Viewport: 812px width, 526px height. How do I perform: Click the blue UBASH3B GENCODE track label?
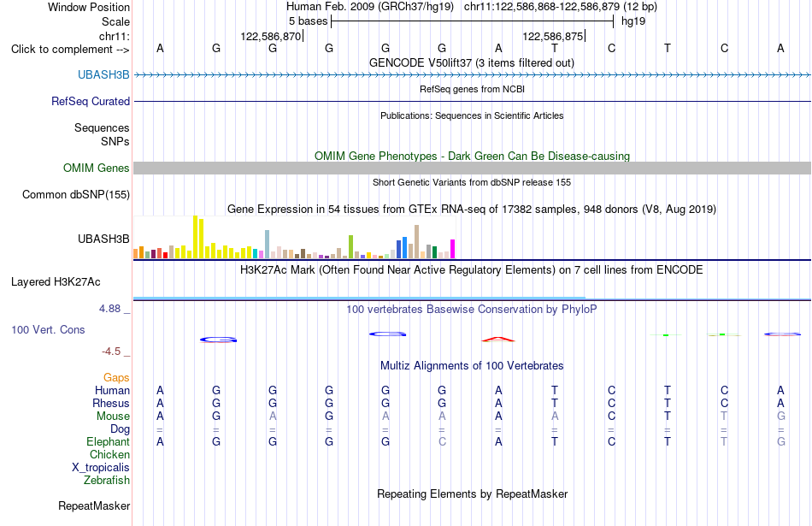click(103, 74)
